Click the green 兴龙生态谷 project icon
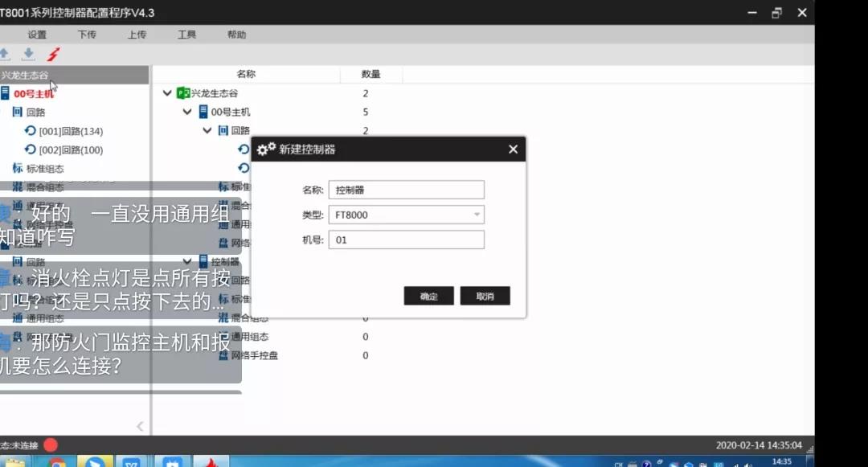The height and width of the screenshot is (467, 868). coord(182,93)
